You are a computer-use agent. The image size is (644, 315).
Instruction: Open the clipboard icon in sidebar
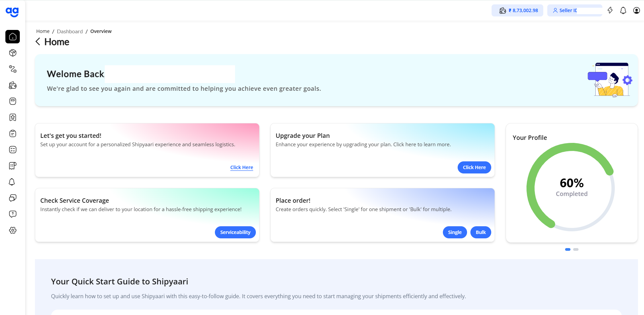[x=13, y=133]
